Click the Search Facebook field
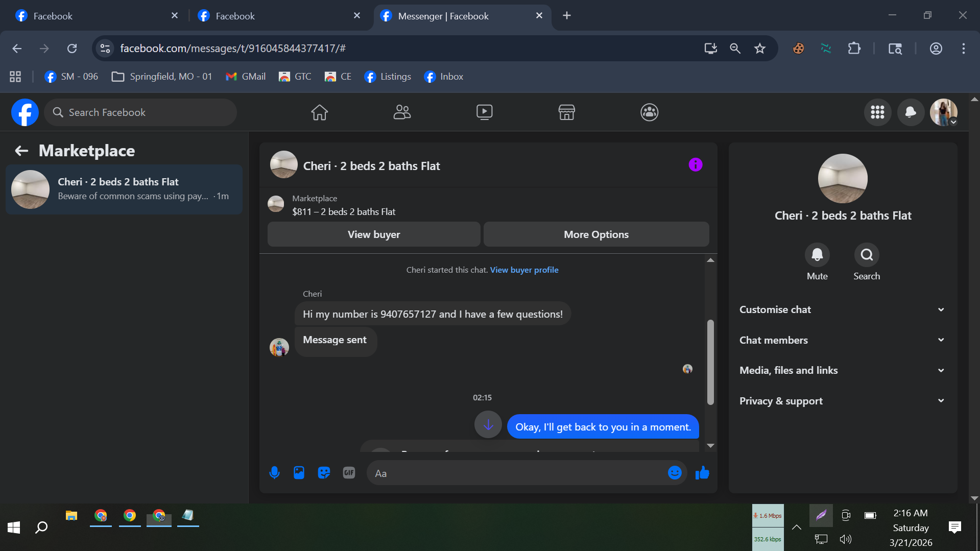This screenshot has height=551, width=980. 140,112
